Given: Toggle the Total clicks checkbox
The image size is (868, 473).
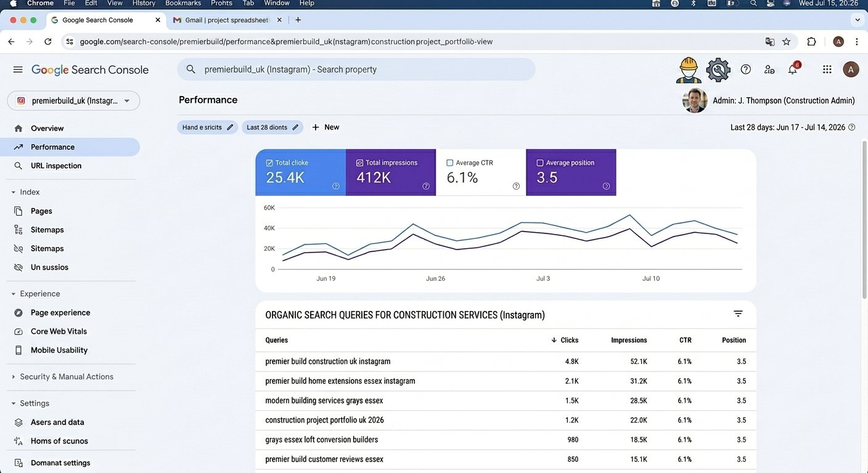Looking at the screenshot, I should tap(269, 163).
